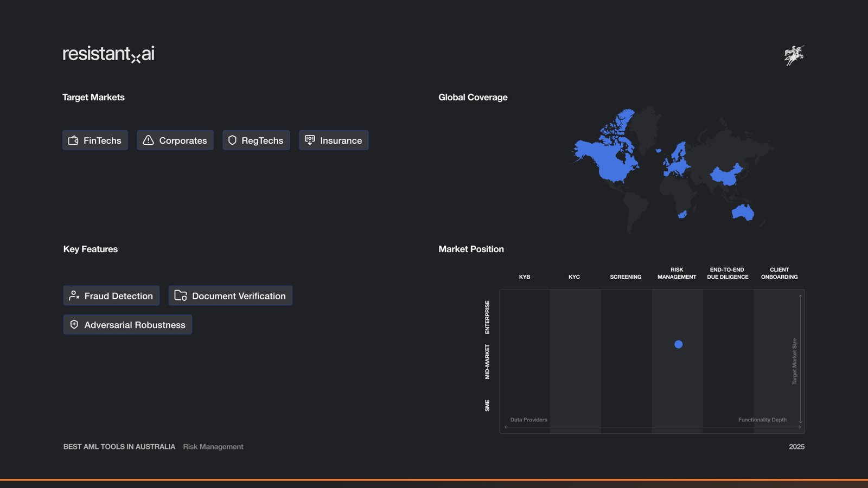Click the user icon in Fraud Detection tag
868x488 pixels.
74,296
